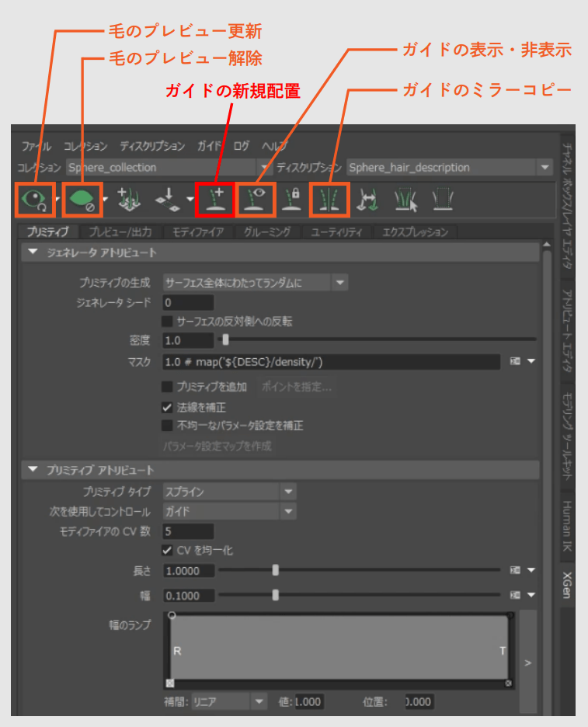This screenshot has height=727, width=588.
Task: Click the ポイントを指定 button
Action: (x=297, y=387)
